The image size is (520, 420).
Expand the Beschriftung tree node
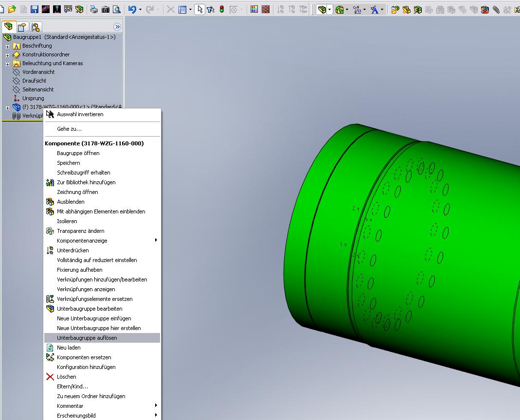[x=8, y=46]
